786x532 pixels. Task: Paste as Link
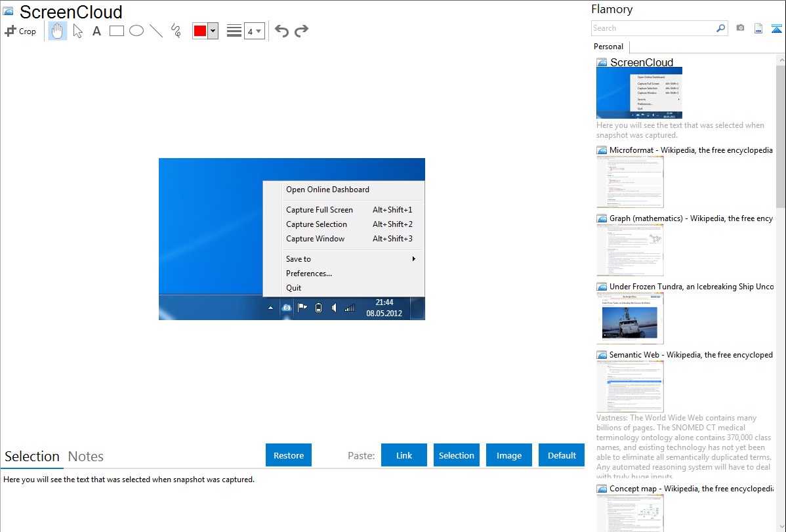404,455
